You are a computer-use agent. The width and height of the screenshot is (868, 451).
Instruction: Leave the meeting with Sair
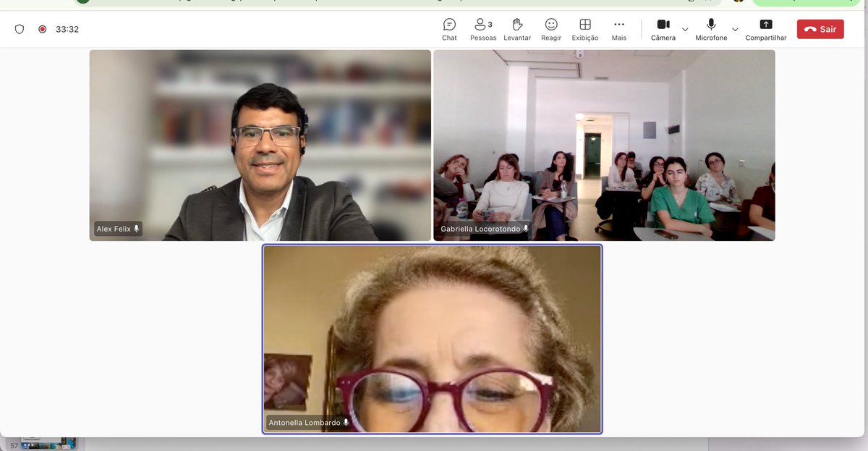(820, 29)
